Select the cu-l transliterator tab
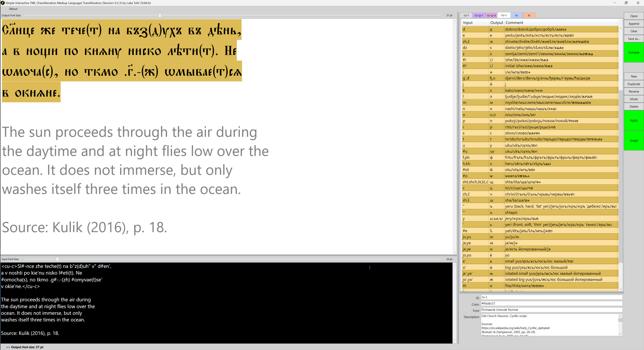 click(466, 16)
